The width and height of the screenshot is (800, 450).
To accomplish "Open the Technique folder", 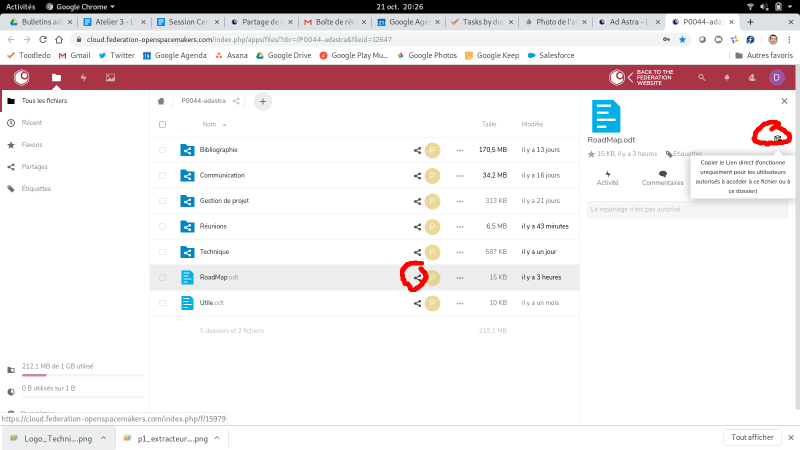I will coord(214,251).
